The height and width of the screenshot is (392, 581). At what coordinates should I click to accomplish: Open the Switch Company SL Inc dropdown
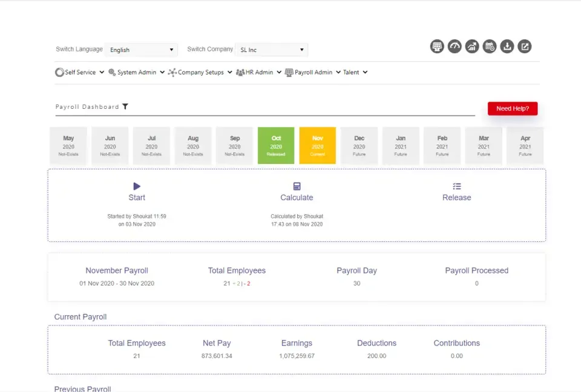coord(272,50)
